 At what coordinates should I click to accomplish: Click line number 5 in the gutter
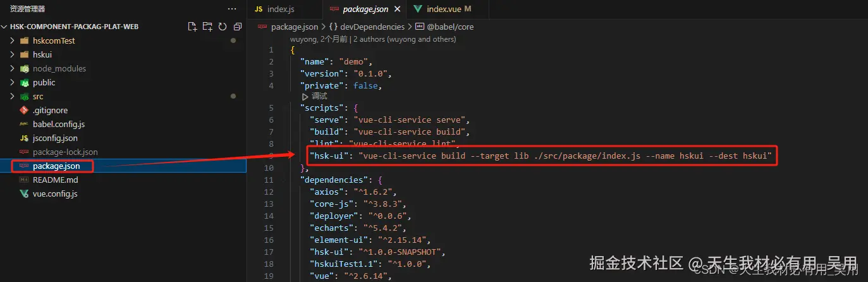(x=271, y=108)
